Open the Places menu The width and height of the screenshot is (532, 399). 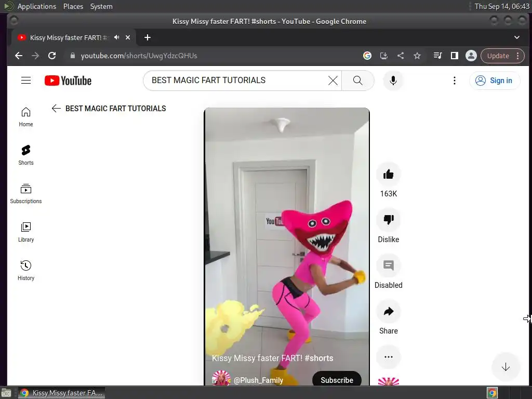click(73, 6)
